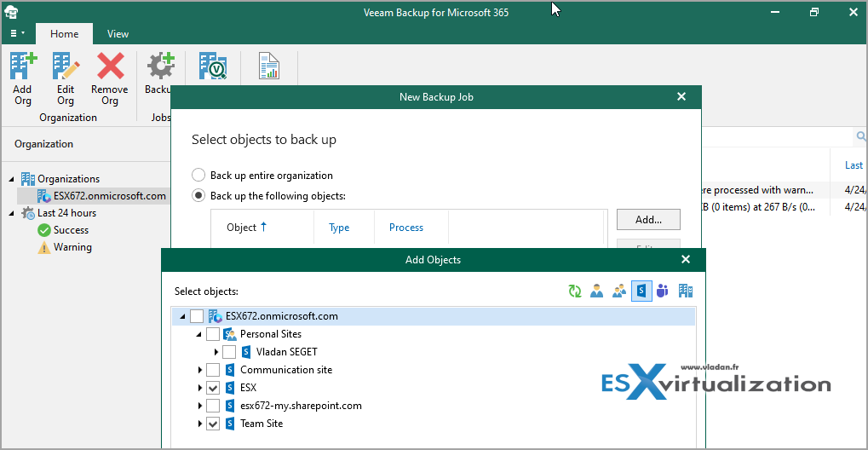Restore down the main Veeam window
The image size is (868, 450).
(x=813, y=12)
